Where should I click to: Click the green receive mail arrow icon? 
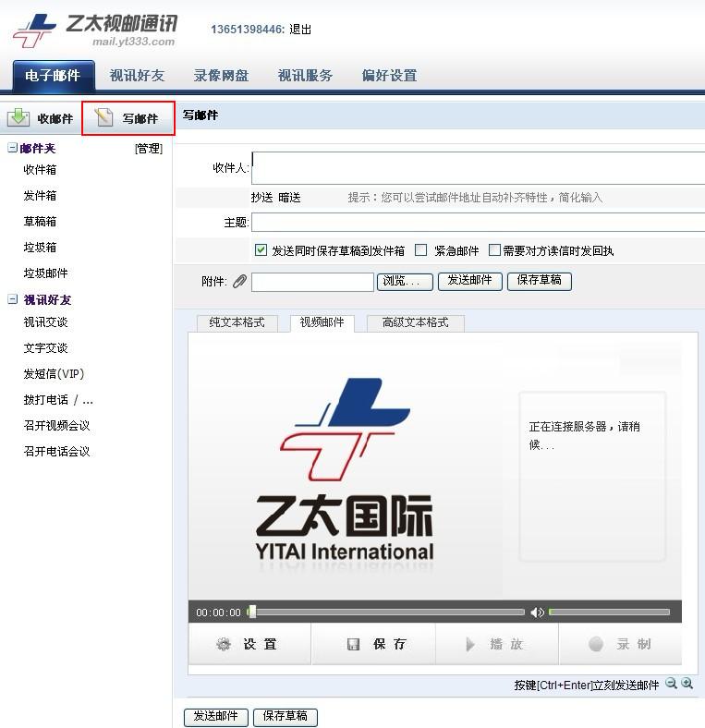click(x=18, y=117)
